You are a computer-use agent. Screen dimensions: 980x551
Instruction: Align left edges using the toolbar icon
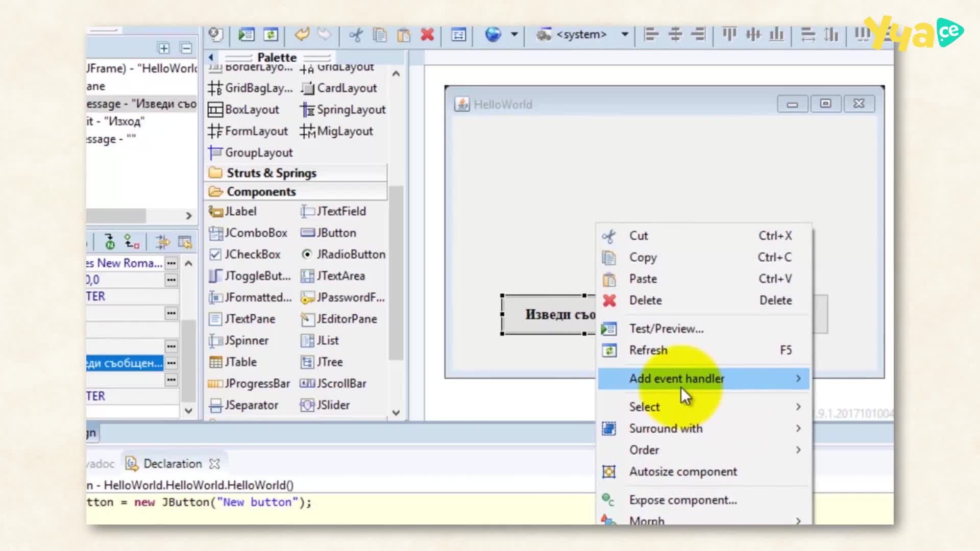651,35
